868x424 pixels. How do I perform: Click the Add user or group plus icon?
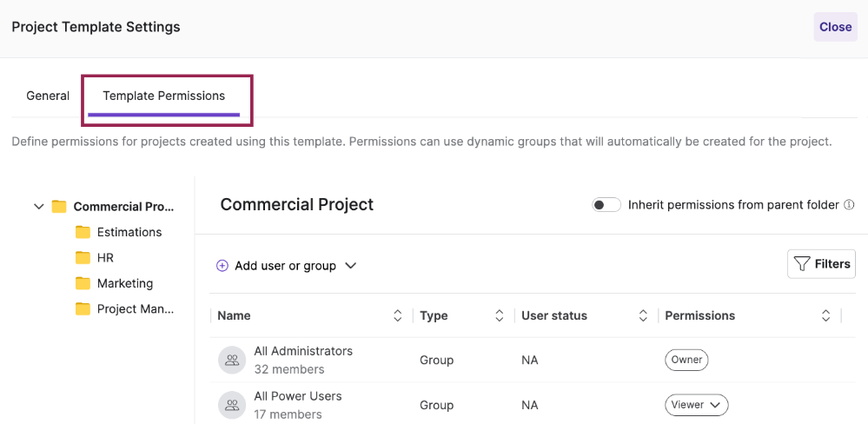tap(222, 266)
